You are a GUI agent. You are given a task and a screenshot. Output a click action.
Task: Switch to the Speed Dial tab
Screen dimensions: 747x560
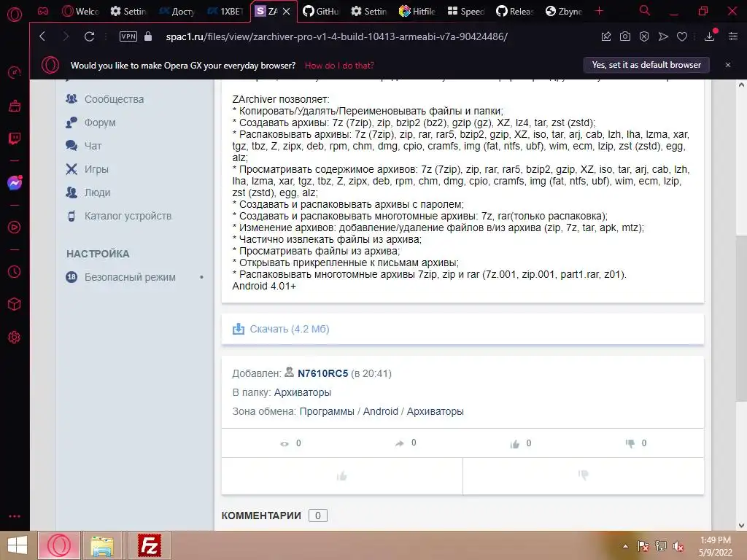click(x=465, y=11)
